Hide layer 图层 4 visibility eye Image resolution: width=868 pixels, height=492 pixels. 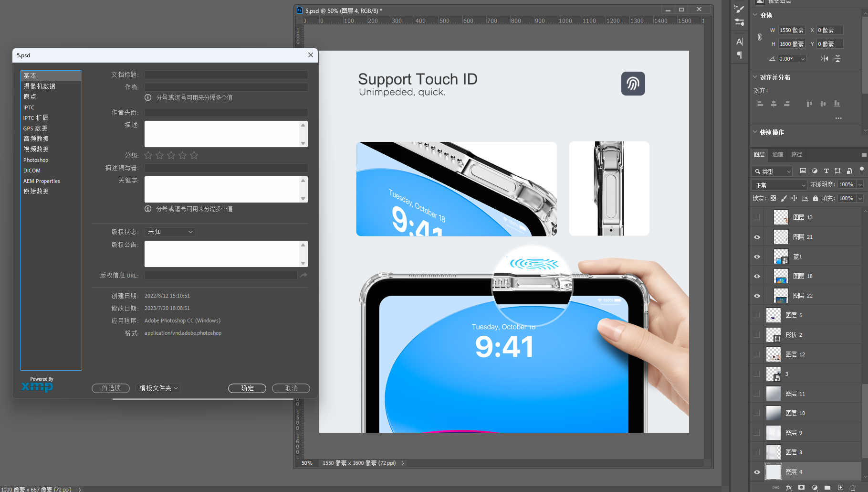757,472
